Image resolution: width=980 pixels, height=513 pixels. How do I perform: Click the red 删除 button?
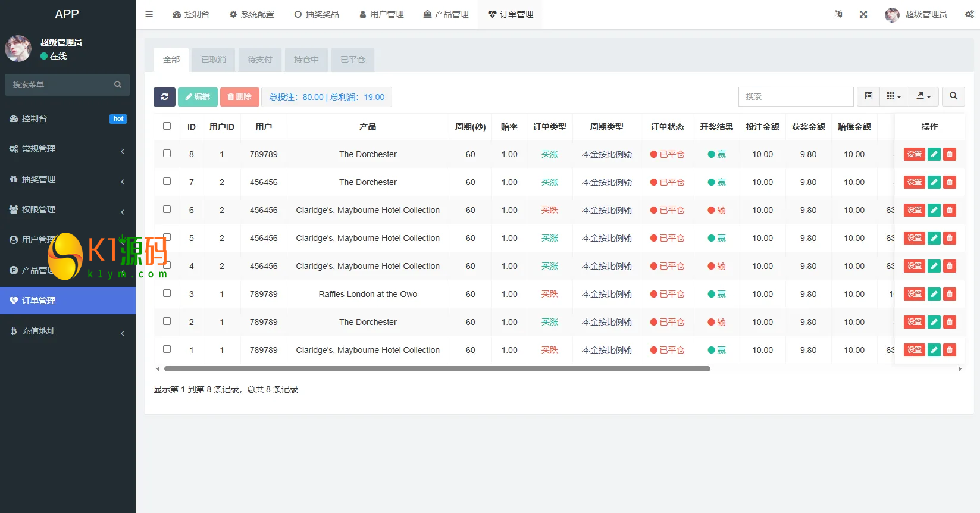[x=240, y=96]
